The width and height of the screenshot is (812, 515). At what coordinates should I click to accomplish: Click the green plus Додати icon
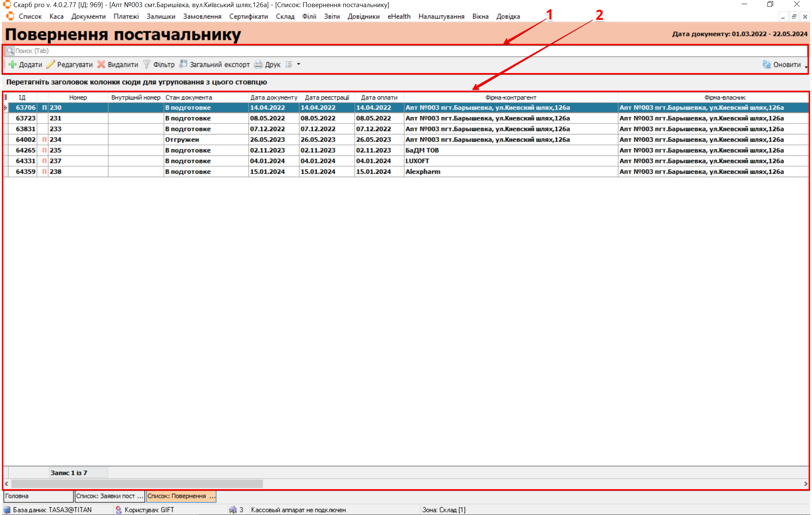point(12,64)
